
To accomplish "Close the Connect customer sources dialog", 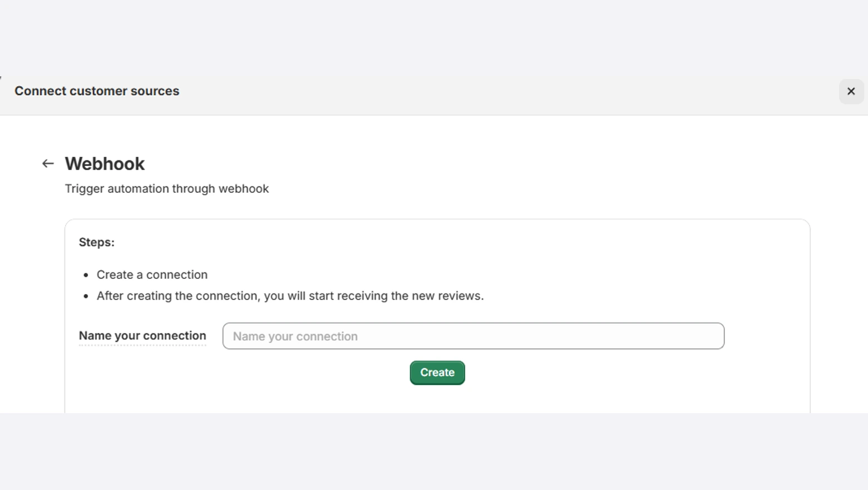I will 851,91.
